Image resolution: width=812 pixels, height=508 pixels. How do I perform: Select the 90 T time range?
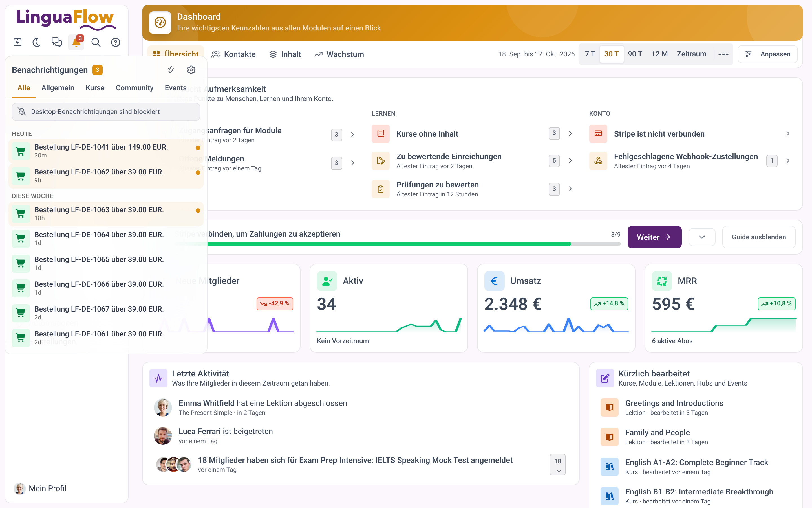tap(635, 54)
